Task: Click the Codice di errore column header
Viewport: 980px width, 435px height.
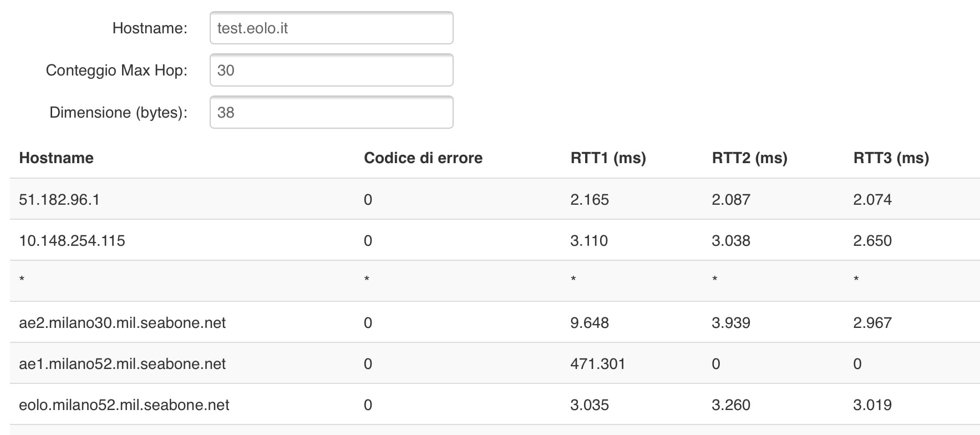Action: pos(423,158)
